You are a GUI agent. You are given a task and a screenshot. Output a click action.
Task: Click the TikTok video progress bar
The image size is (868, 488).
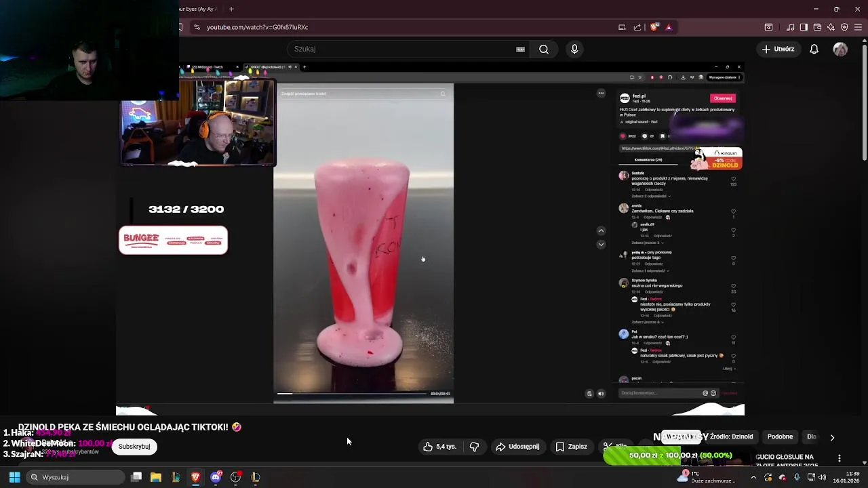(353, 393)
